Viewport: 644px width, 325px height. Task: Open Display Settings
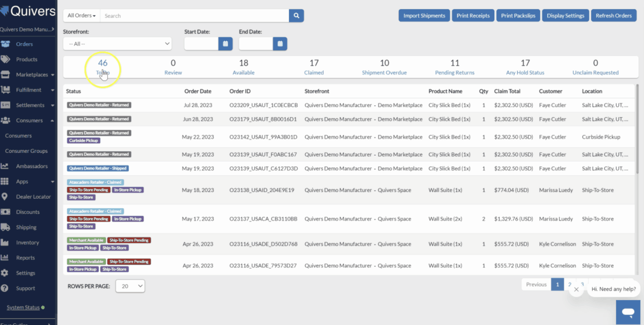[x=566, y=16]
